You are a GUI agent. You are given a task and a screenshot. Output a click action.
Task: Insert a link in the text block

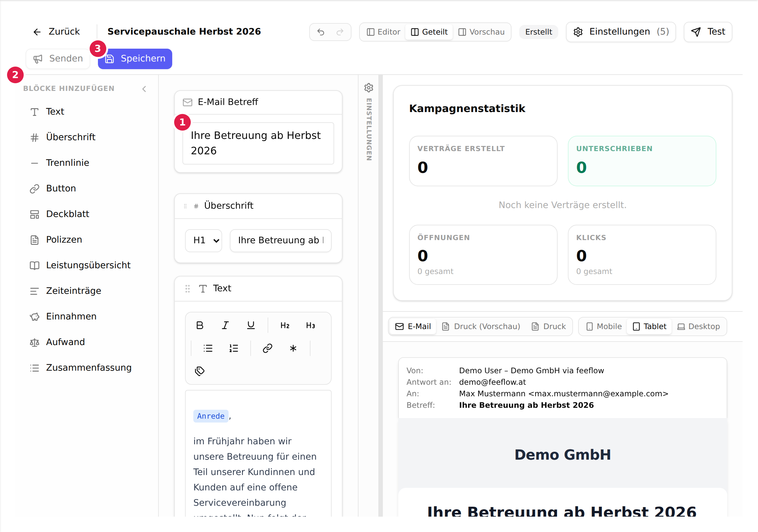coord(267,348)
